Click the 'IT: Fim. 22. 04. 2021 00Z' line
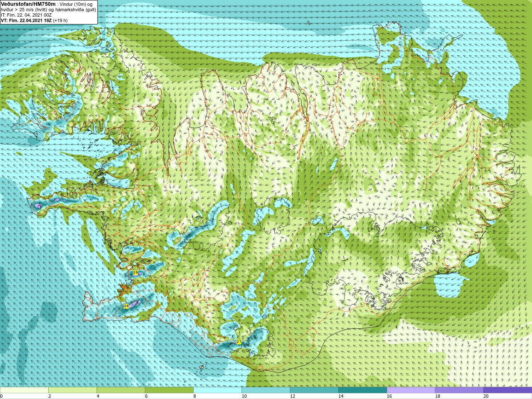Viewport: 532px width, 399px height. (x=26, y=15)
